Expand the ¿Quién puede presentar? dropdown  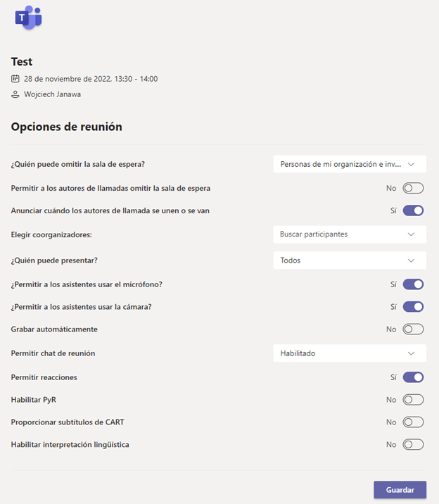349,260
